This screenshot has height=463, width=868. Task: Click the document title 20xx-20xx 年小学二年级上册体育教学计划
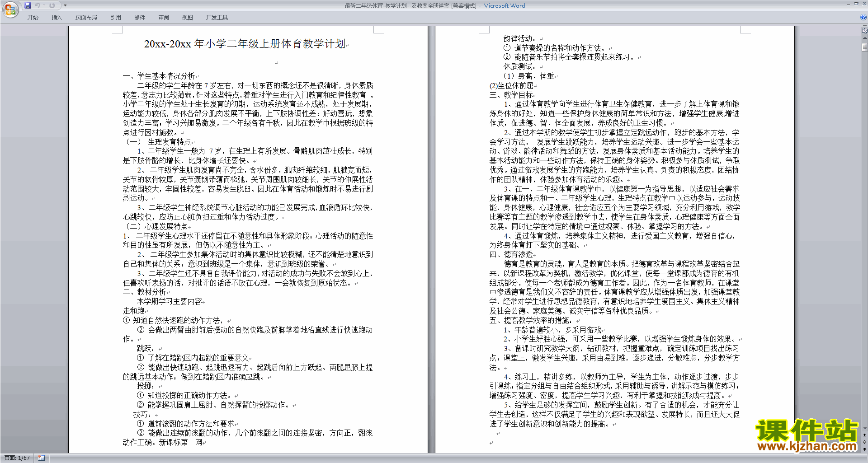[245, 44]
